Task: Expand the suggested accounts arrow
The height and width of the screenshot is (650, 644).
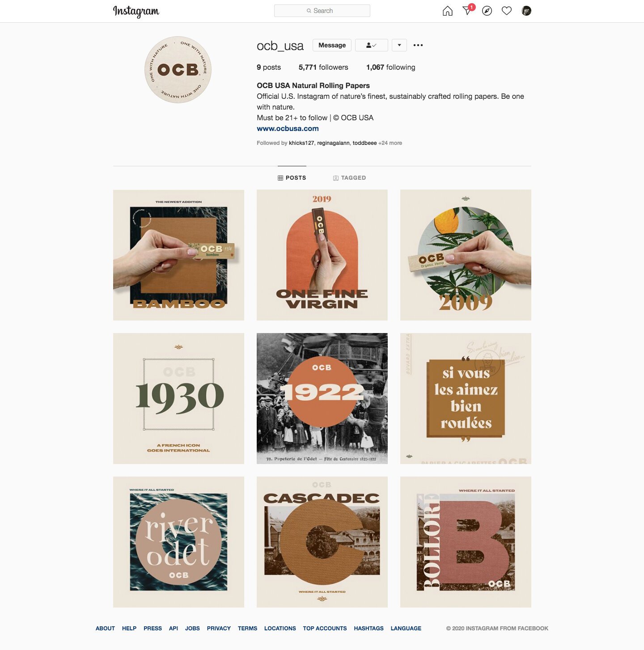Action: 399,45
